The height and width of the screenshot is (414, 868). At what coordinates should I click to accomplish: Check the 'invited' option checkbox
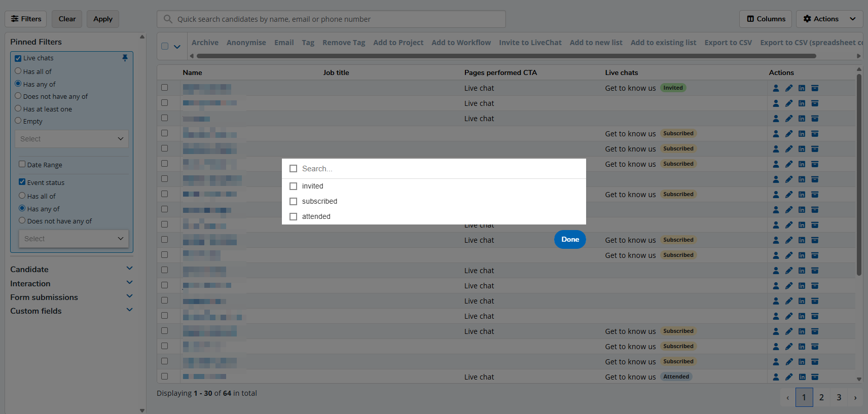(293, 186)
